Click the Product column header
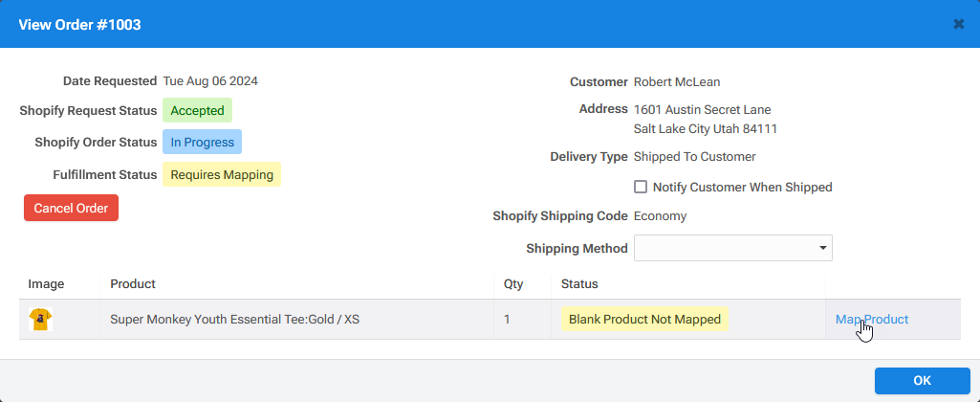 tap(133, 283)
